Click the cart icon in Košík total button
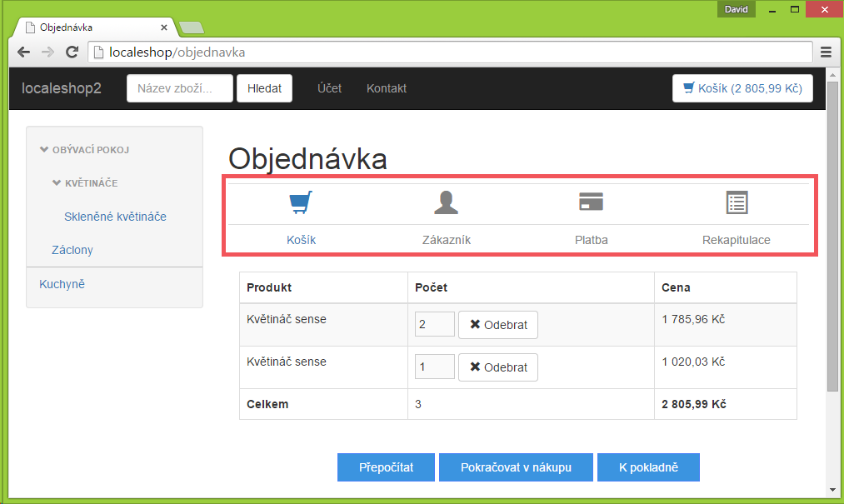The height and width of the screenshot is (504, 844). (688, 87)
